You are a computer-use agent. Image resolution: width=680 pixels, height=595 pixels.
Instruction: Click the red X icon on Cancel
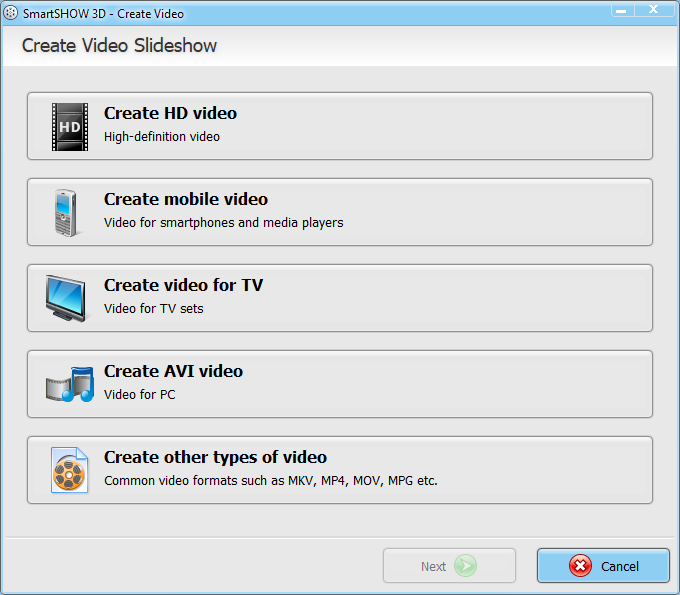click(x=580, y=566)
